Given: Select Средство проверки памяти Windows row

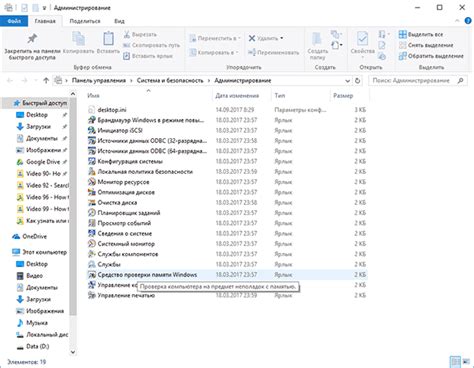Looking at the screenshot, I should tap(227, 275).
